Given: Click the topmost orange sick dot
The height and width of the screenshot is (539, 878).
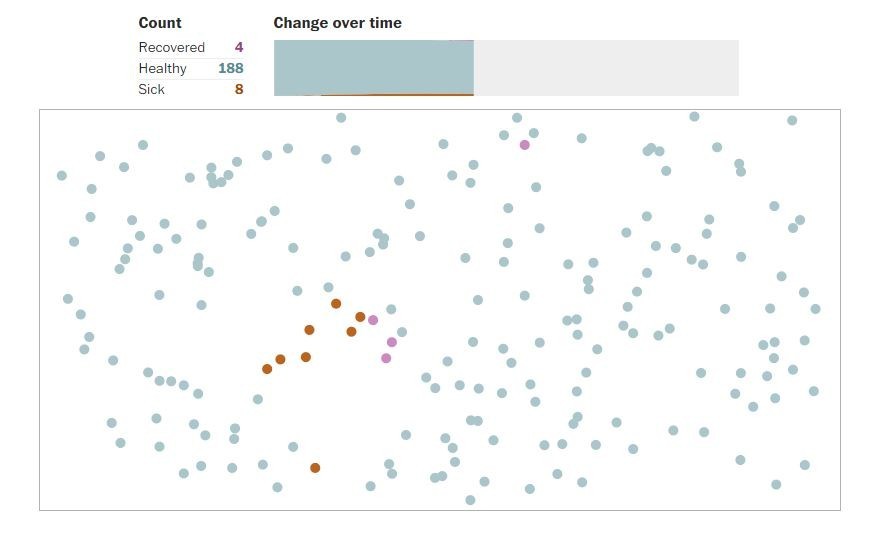Looking at the screenshot, I should click(336, 304).
